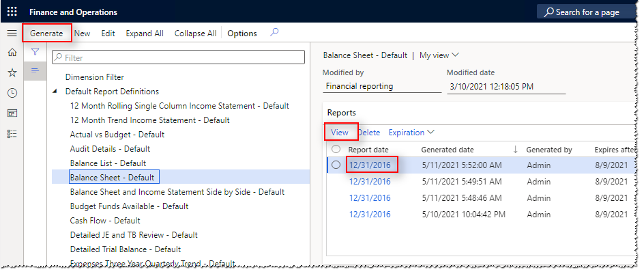Toggle the select-all circle in the Reports header

tap(336, 149)
